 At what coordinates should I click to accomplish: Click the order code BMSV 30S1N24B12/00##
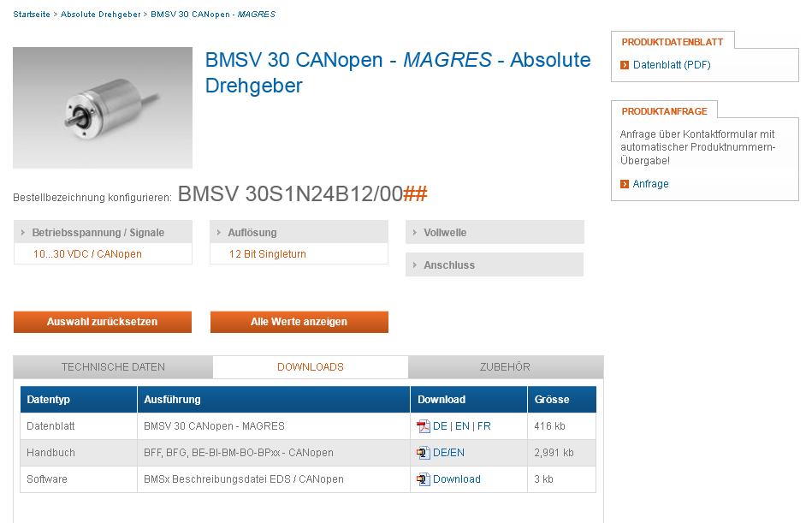click(x=302, y=194)
